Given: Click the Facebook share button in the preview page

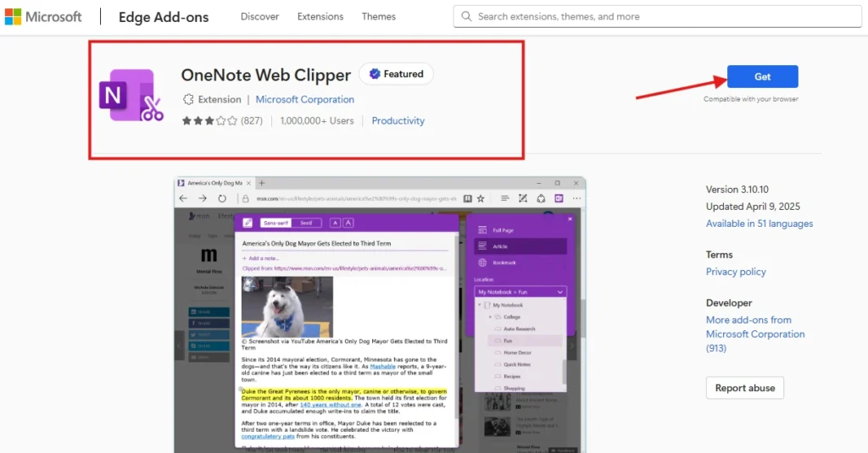Looking at the screenshot, I should coord(209,323).
